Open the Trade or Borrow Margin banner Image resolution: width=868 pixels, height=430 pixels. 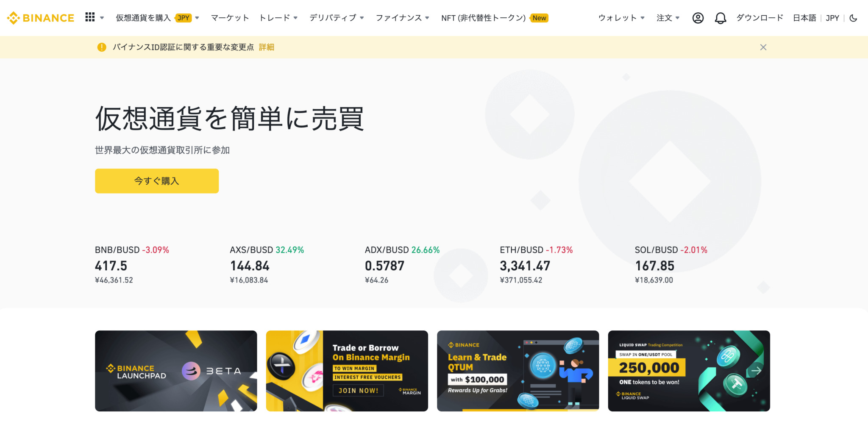point(347,371)
